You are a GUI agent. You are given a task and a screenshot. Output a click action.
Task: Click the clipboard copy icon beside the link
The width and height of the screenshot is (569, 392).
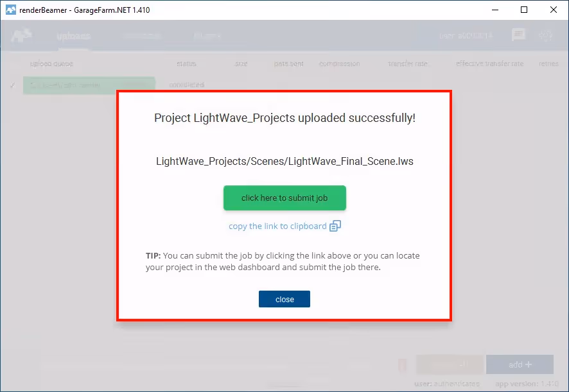click(x=335, y=226)
